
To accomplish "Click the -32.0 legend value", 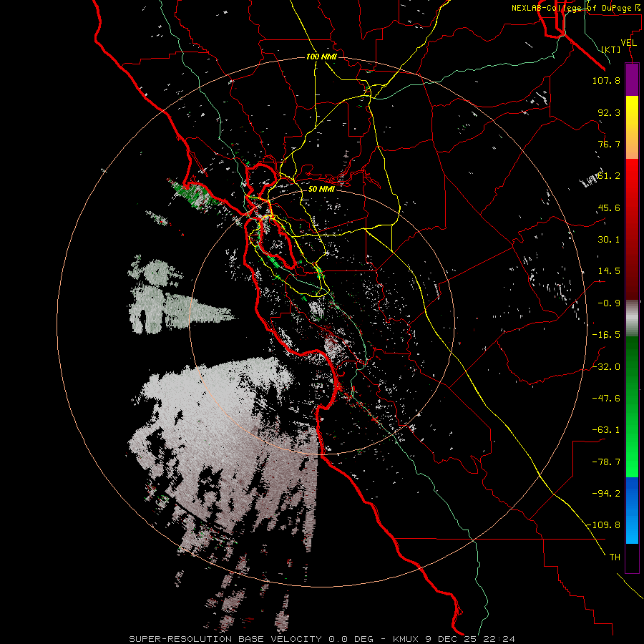I will (606, 367).
